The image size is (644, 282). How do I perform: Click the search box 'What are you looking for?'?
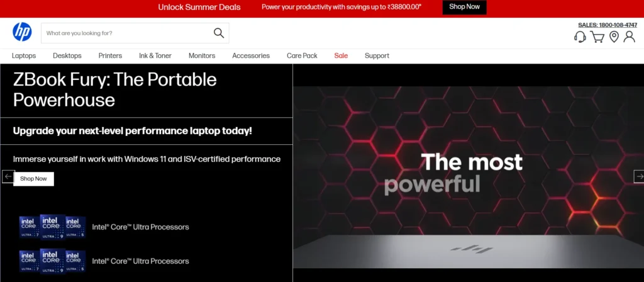135,33
